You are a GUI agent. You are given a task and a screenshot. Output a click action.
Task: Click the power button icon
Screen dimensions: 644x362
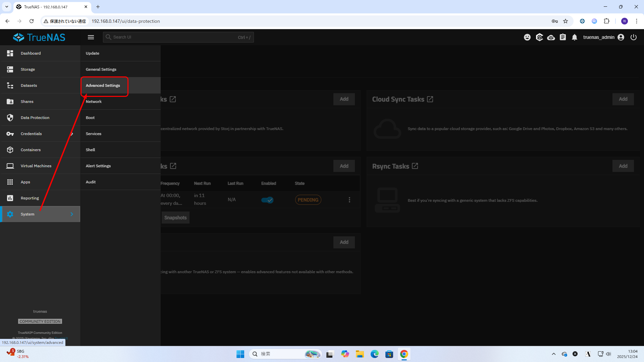[x=633, y=37]
